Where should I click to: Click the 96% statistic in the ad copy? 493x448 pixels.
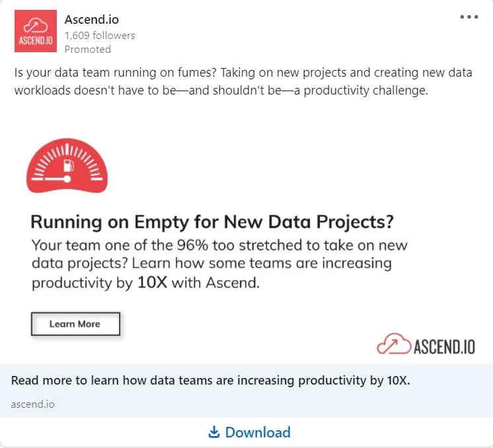pyautogui.click(x=192, y=245)
